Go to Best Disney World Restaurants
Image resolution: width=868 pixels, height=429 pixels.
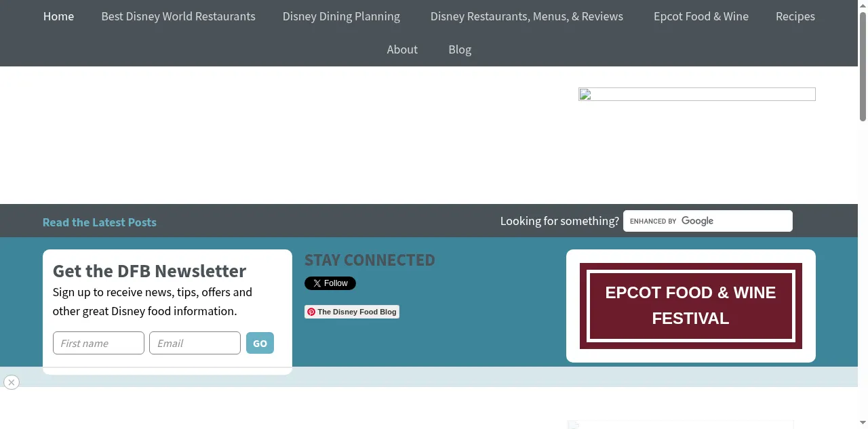(x=178, y=16)
